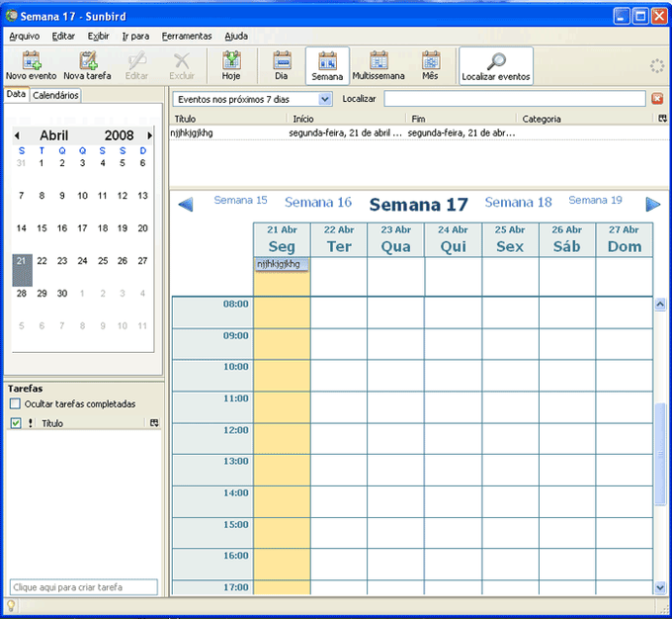672x619 pixels.
Task: Click the 25 Abr Sex day header
Action: pyautogui.click(x=510, y=240)
